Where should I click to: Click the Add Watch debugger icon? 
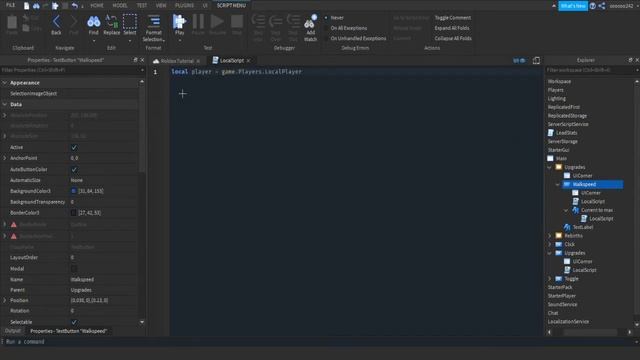point(311,22)
